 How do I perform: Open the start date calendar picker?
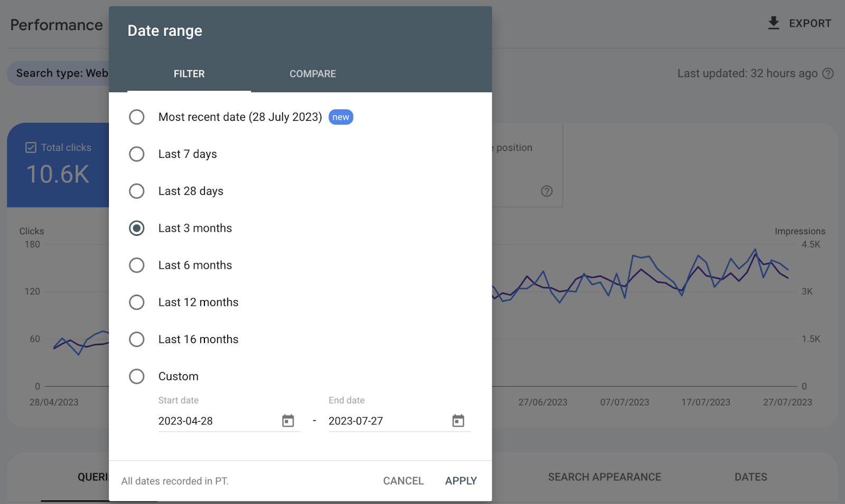tap(288, 421)
